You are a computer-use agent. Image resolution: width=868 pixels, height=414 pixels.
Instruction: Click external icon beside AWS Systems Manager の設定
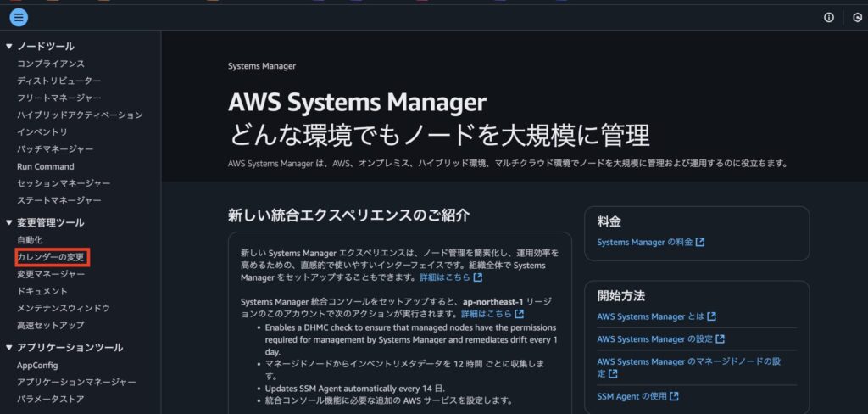tap(721, 338)
